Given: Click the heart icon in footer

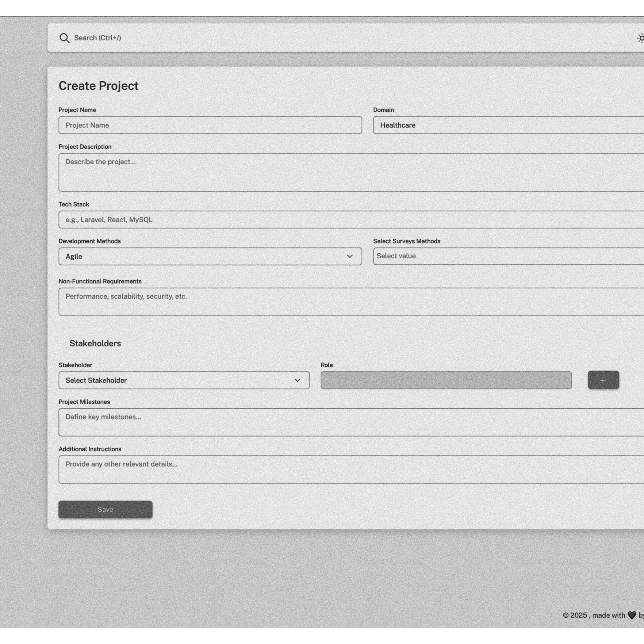Looking at the screenshot, I should tap(631, 615).
